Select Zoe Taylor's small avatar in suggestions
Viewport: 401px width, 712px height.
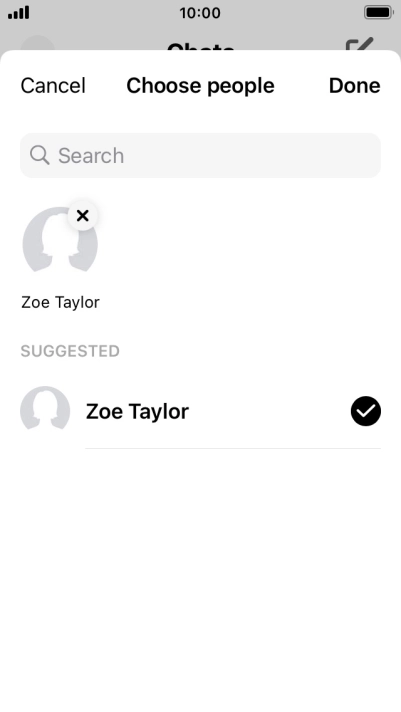coord(45,409)
